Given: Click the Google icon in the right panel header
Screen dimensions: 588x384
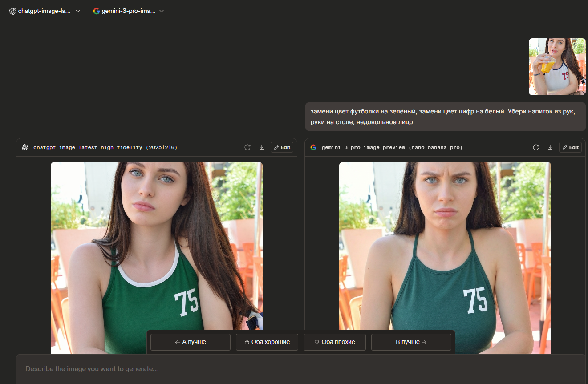Looking at the screenshot, I should [313, 147].
